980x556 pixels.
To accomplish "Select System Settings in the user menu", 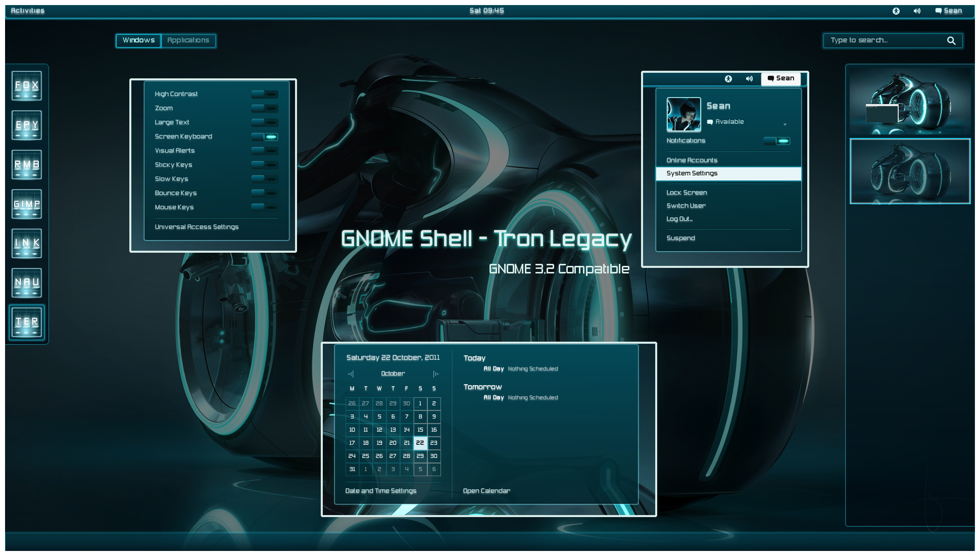I will click(x=692, y=173).
